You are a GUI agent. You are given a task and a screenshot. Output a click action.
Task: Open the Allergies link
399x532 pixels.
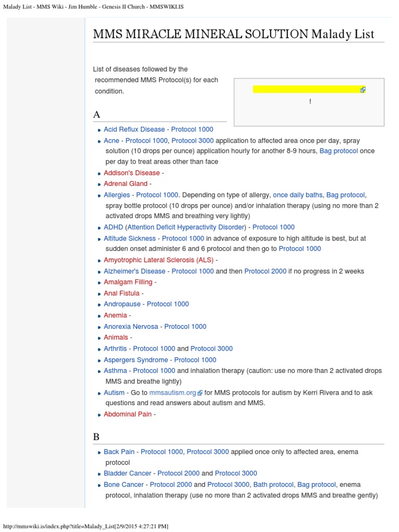pyautogui.click(x=117, y=195)
